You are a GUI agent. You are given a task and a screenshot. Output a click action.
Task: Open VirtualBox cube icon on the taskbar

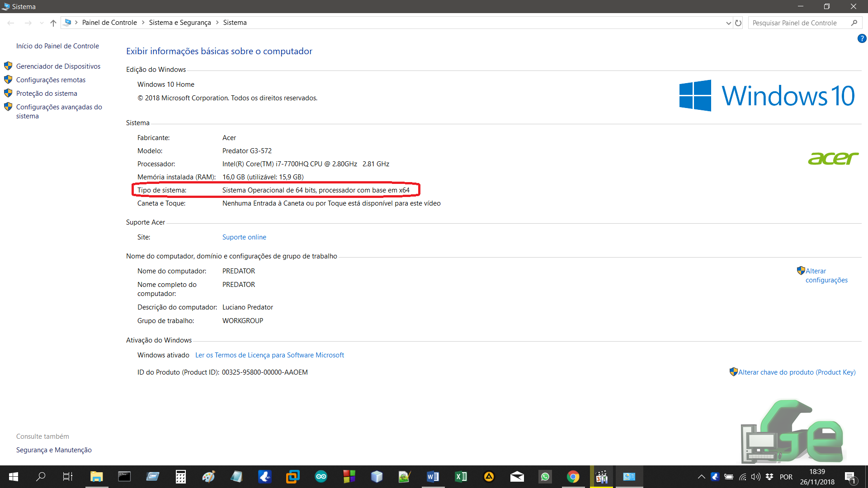[x=377, y=477]
